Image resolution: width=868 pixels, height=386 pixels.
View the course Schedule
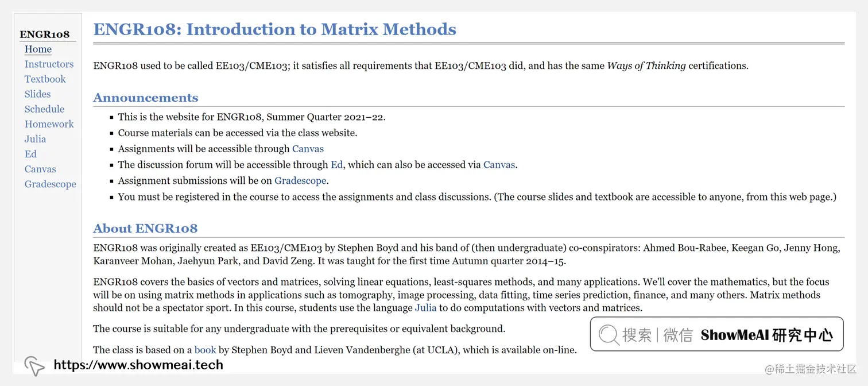(44, 109)
